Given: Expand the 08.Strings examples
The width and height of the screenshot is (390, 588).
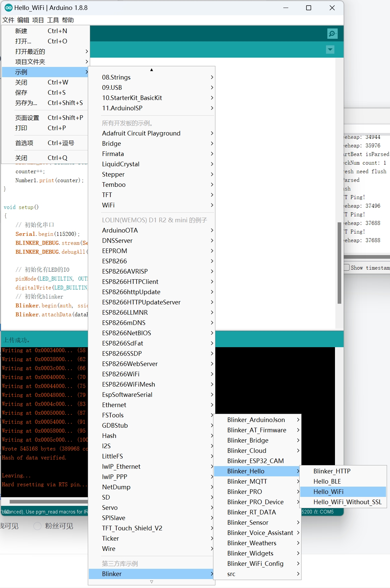Looking at the screenshot, I should [152, 77].
